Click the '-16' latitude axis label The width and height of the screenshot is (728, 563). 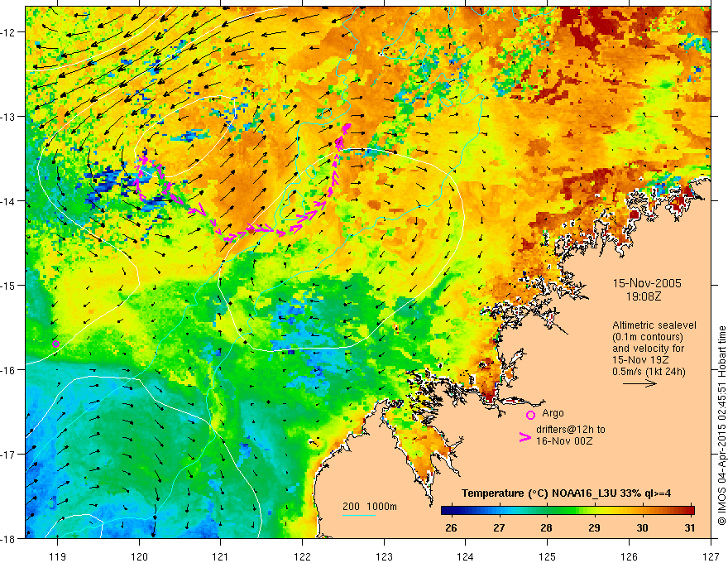[x=9, y=370]
